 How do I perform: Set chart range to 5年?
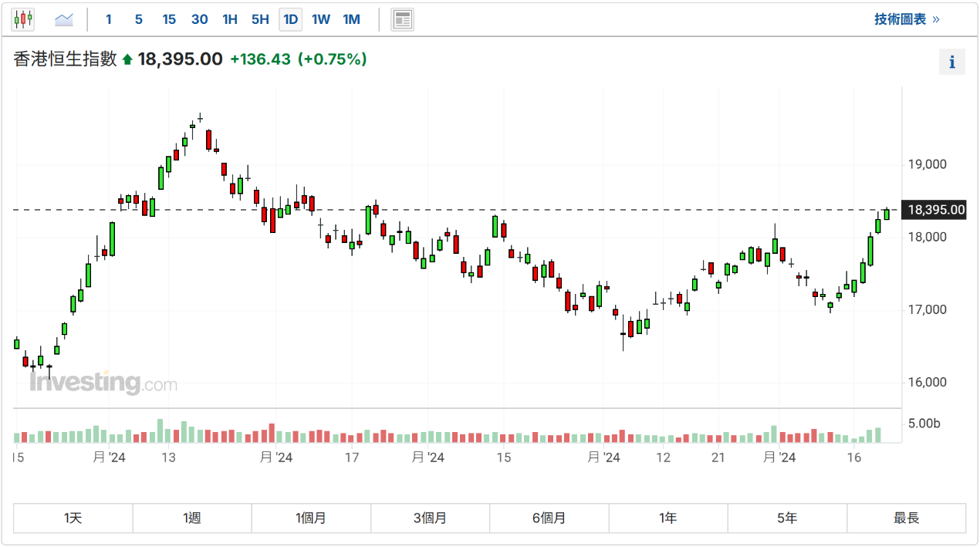(787, 518)
